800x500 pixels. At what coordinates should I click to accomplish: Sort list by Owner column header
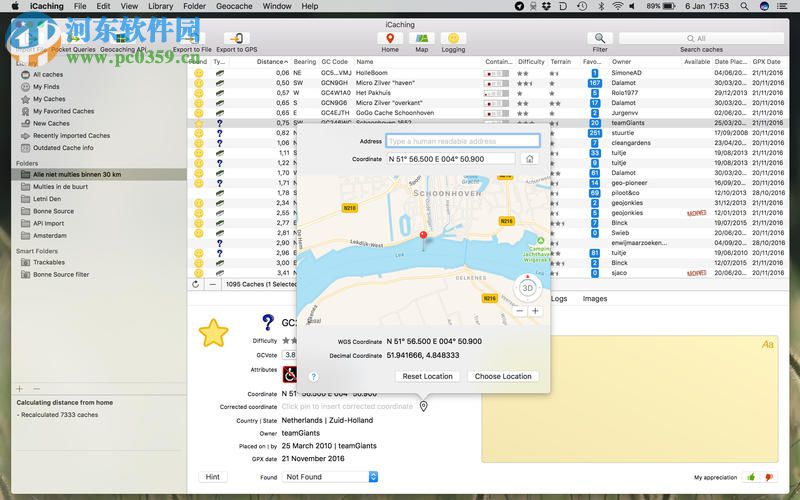tap(621, 62)
